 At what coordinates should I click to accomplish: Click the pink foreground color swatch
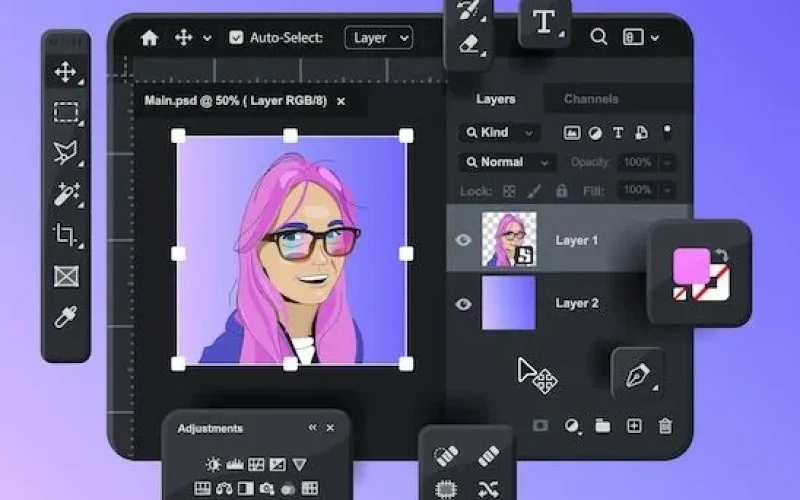pyautogui.click(x=690, y=267)
